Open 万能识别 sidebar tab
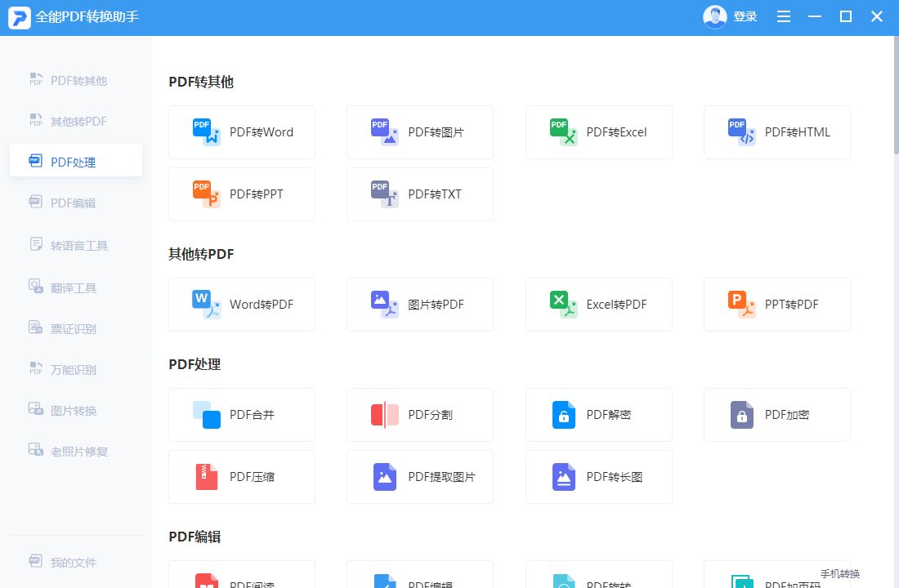 coord(76,370)
